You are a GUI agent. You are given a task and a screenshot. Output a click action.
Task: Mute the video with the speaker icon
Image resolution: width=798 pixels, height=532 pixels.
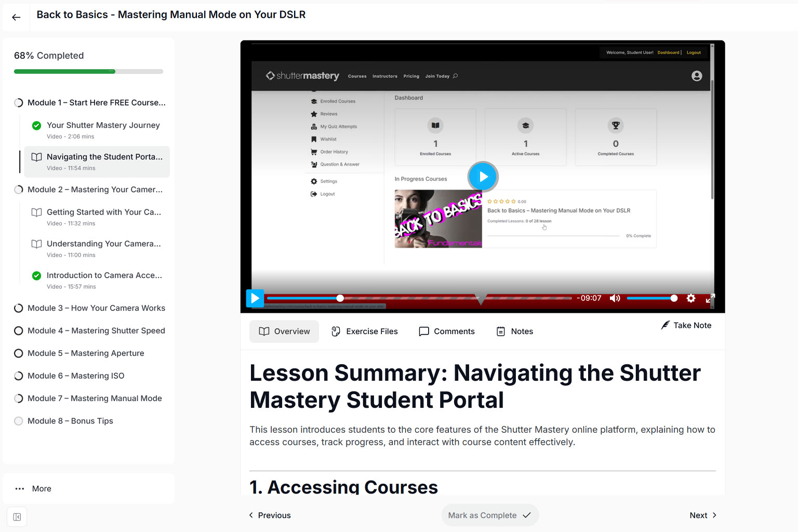[615, 298]
